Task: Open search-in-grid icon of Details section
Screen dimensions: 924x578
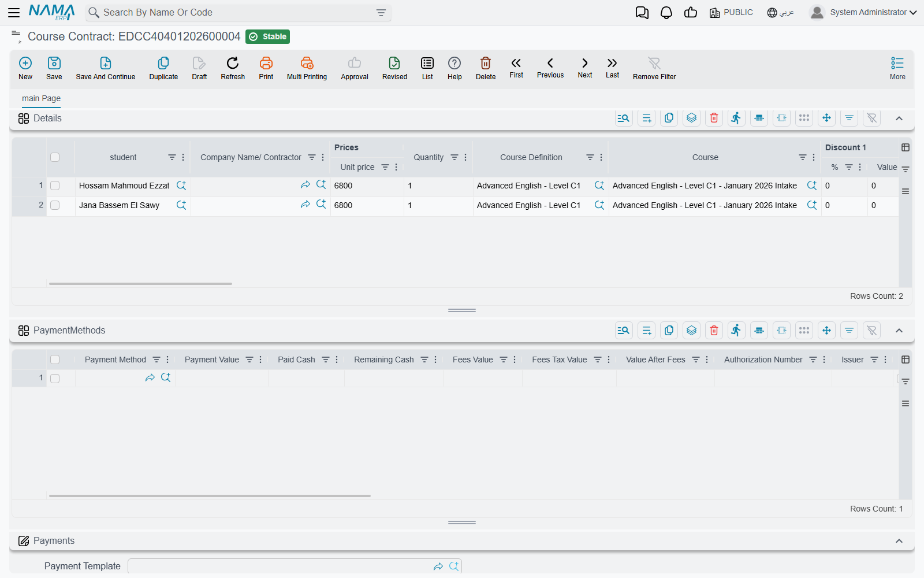Action: pyautogui.click(x=624, y=118)
